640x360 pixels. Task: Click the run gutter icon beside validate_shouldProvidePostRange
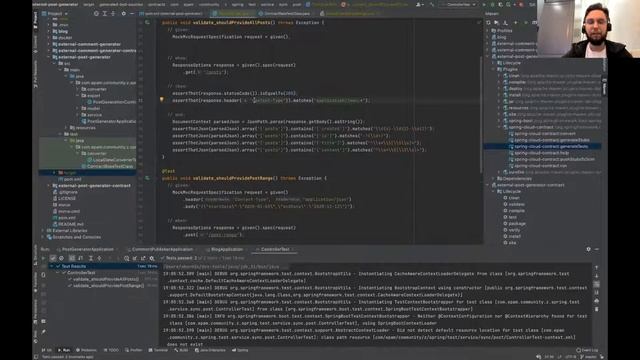147,178
